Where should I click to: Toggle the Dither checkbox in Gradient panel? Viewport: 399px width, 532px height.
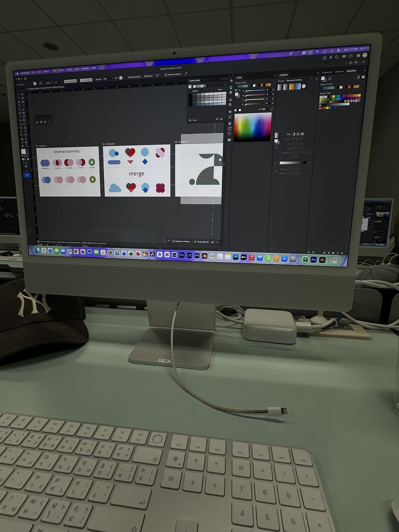click(x=291, y=156)
